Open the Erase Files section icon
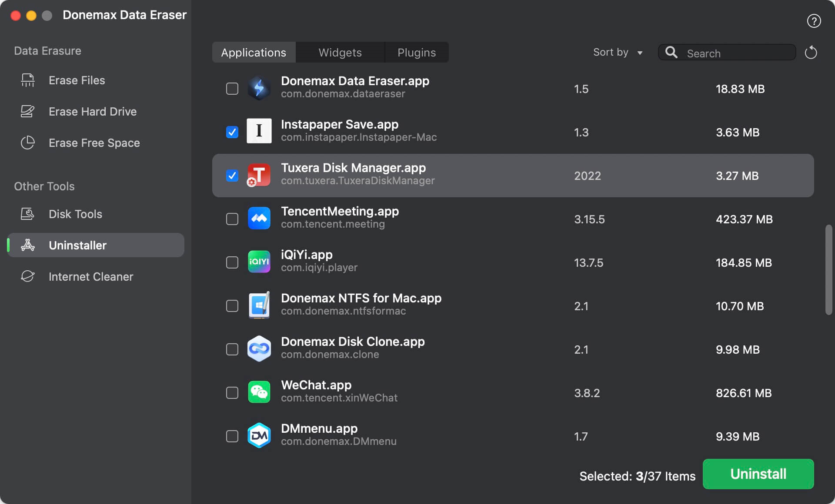The width and height of the screenshot is (835, 504). (x=28, y=80)
